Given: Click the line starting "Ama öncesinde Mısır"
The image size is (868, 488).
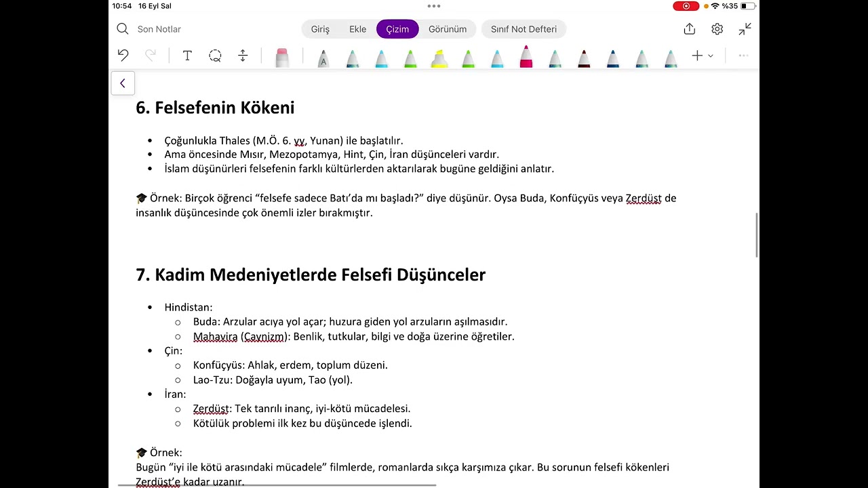Looking at the screenshot, I should tap(332, 155).
